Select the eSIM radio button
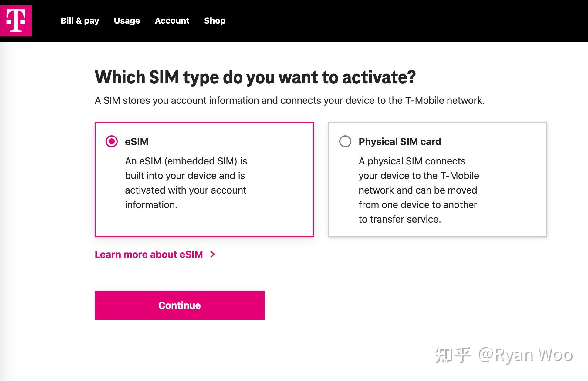 click(112, 141)
